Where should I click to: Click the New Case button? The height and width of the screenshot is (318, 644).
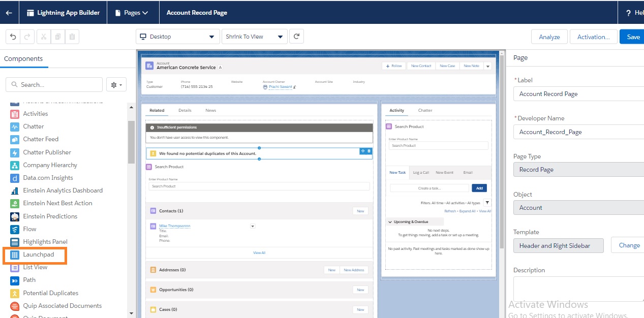(447, 66)
